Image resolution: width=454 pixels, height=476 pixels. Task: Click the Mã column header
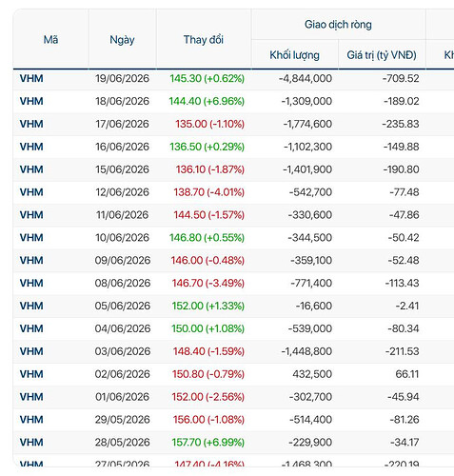(x=50, y=40)
